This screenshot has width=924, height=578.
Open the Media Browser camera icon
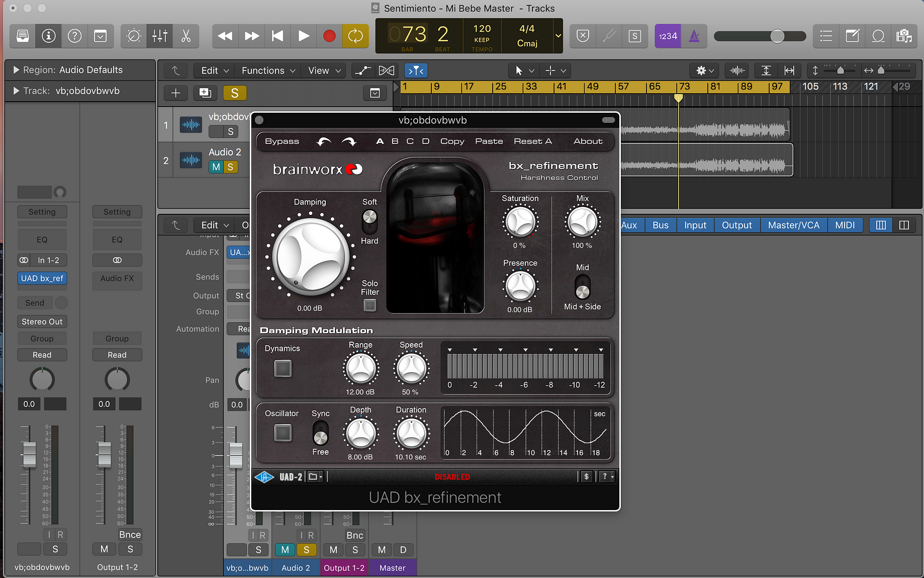(904, 36)
